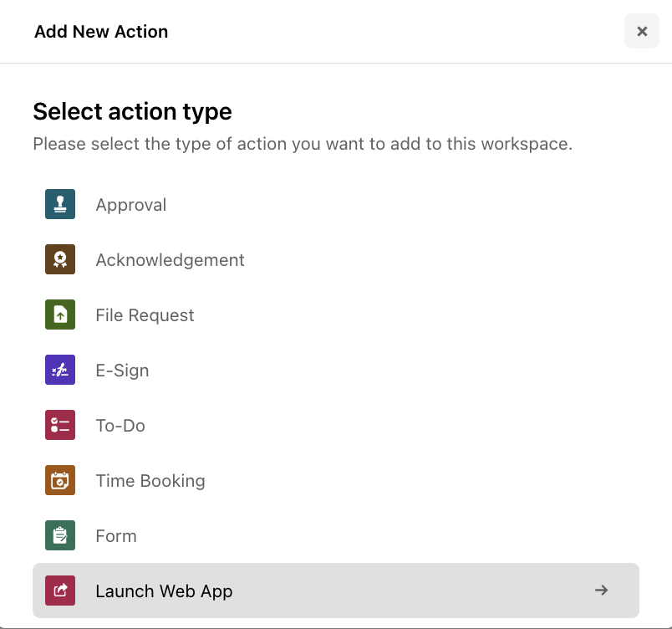Click the Launch Web App share icon
The height and width of the screenshot is (629, 672).
(60, 591)
